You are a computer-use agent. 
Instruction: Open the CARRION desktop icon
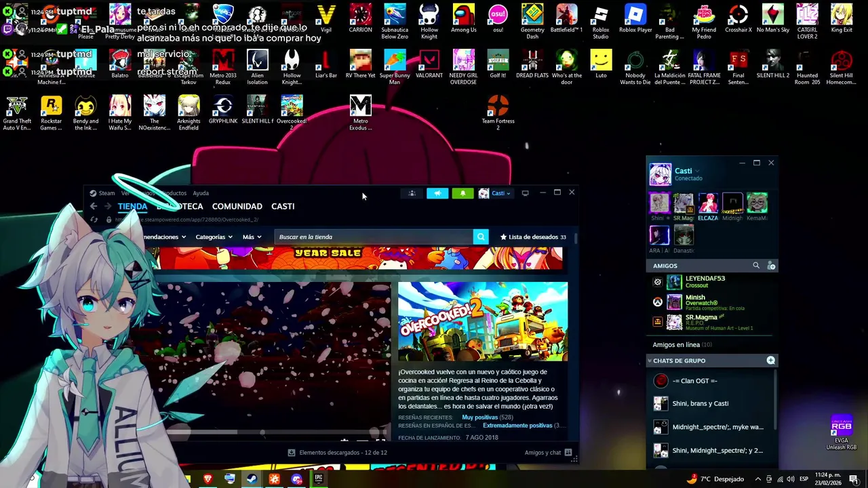tap(360, 18)
